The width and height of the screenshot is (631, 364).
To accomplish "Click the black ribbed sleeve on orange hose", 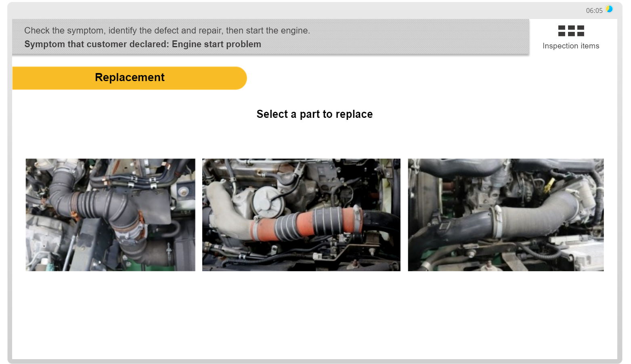I will [x=329, y=221].
